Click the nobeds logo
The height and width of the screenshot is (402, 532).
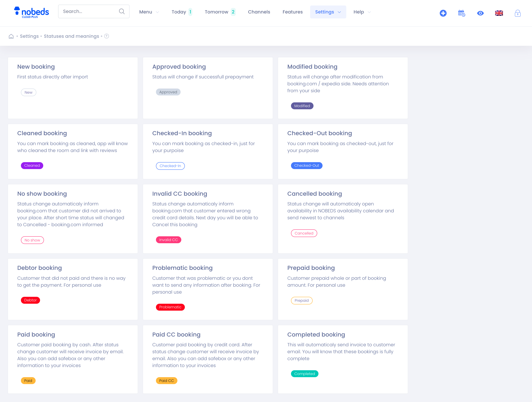[32, 12]
